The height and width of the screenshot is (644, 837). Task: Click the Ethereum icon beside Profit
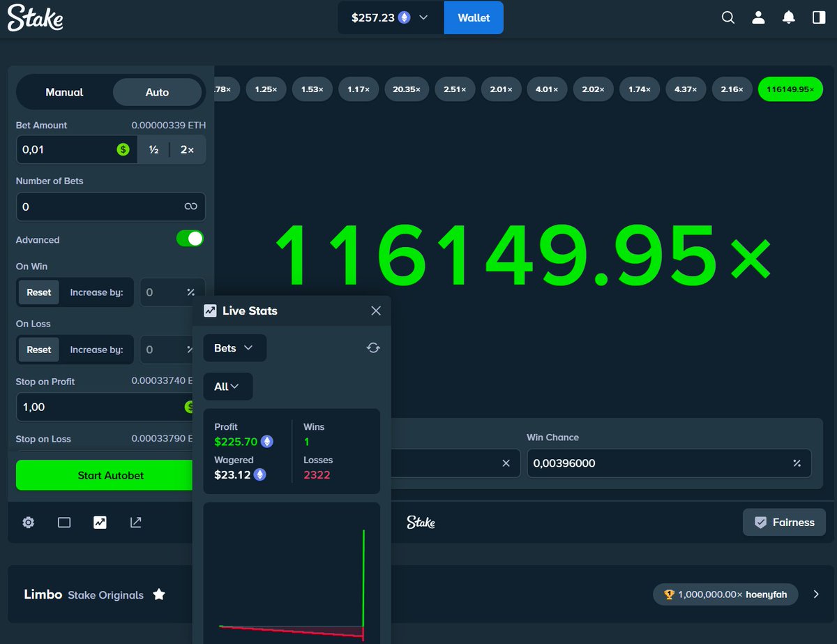click(266, 441)
